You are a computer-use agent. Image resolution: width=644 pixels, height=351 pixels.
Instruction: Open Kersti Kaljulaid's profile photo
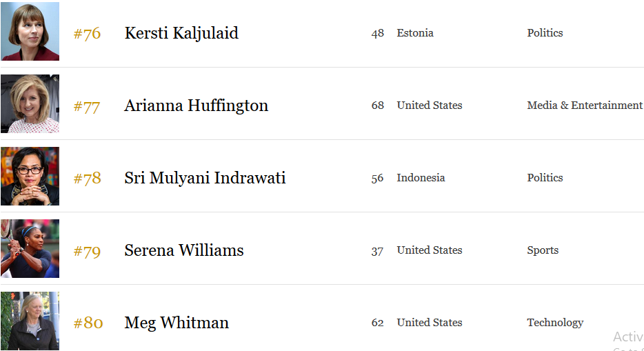[x=30, y=31]
